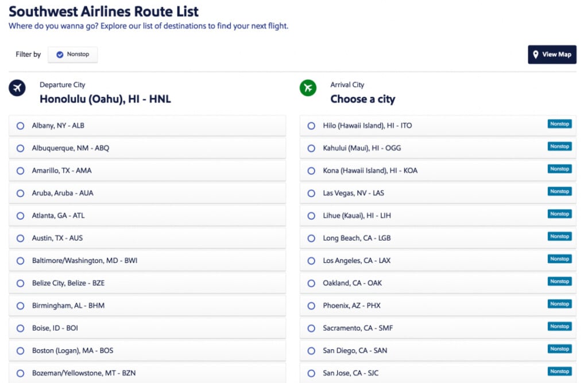Choose San Jose, CA - SJC radio button

click(311, 373)
